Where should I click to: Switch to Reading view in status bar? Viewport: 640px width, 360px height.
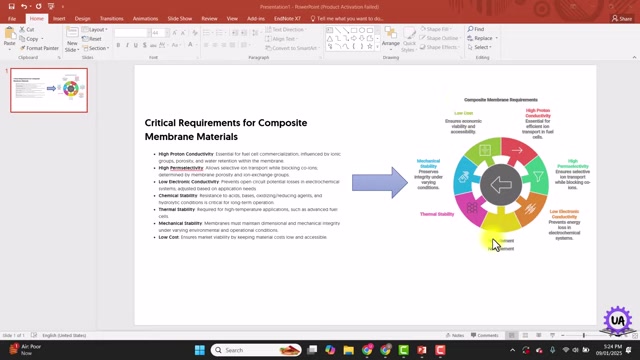tap(539, 335)
